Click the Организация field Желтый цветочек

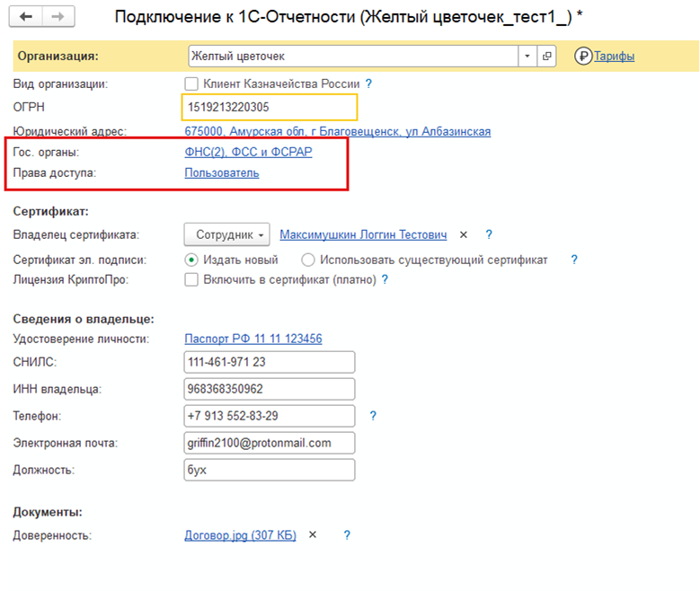[x=353, y=57]
